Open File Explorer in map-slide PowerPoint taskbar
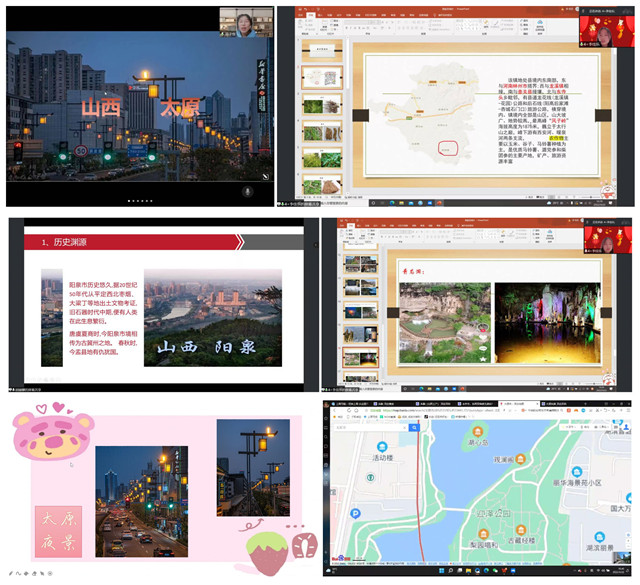 (402, 202)
